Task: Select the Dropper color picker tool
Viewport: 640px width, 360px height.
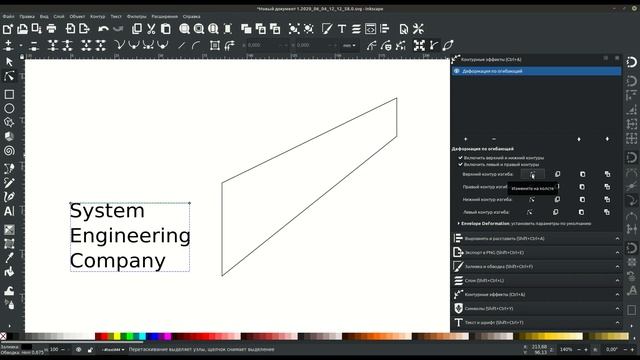Action: click(9, 258)
